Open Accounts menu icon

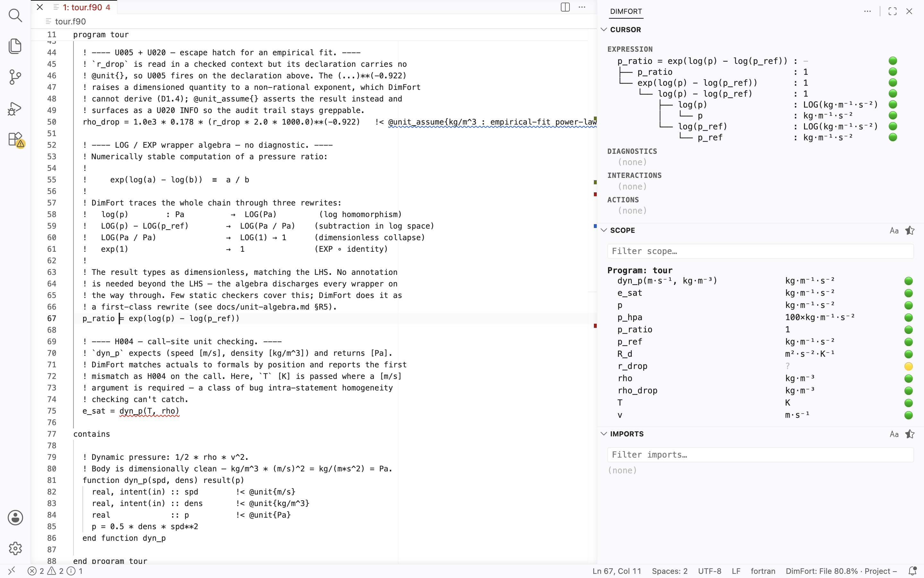[x=15, y=518]
